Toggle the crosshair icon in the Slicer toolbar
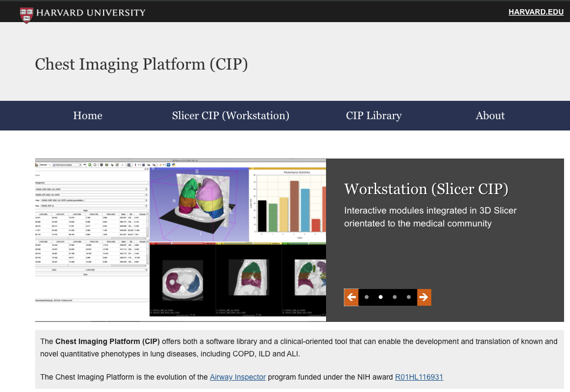 tap(161, 165)
